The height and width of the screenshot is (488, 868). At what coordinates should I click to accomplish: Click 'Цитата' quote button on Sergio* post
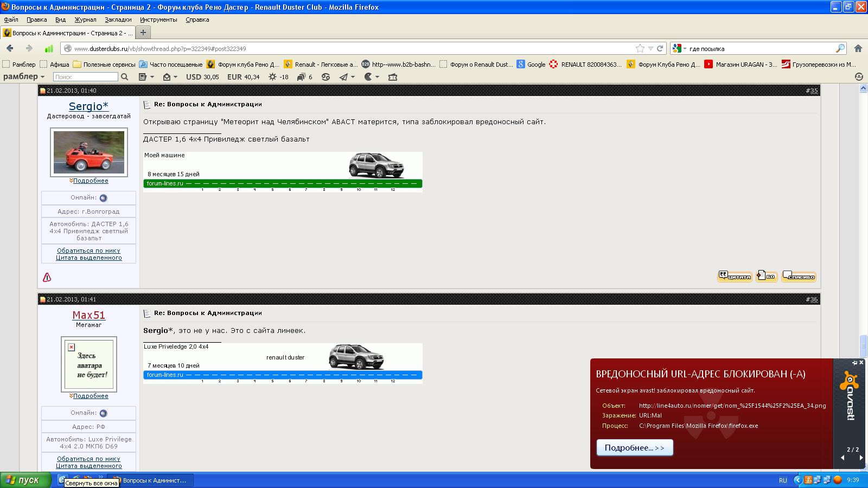(x=735, y=276)
